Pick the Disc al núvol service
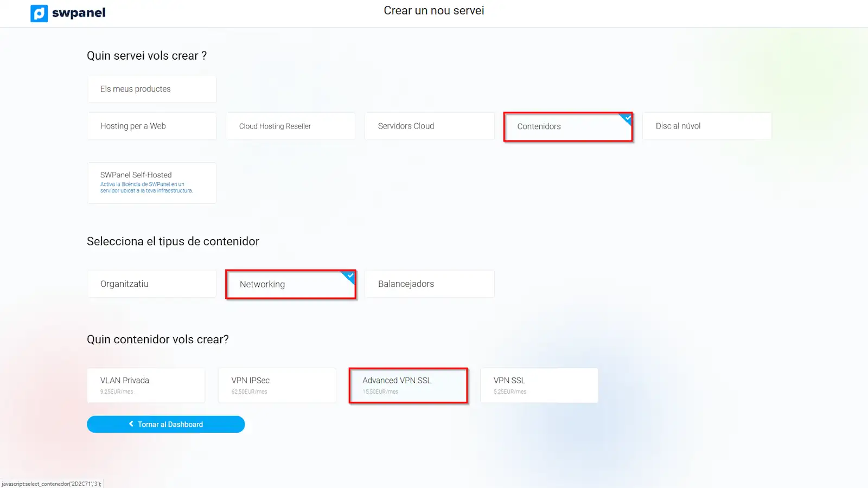 [706, 126]
